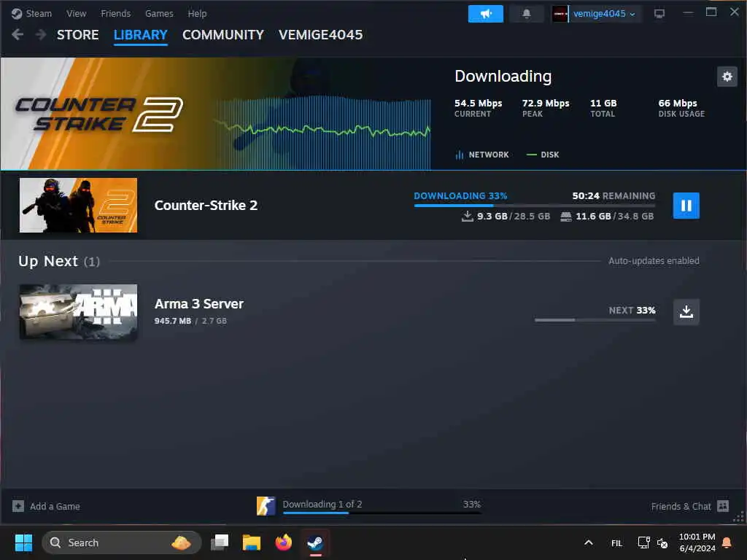Image resolution: width=747 pixels, height=560 pixels.
Task: Click the Arma 3 Server thumbnail
Action: tap(78, 312)
